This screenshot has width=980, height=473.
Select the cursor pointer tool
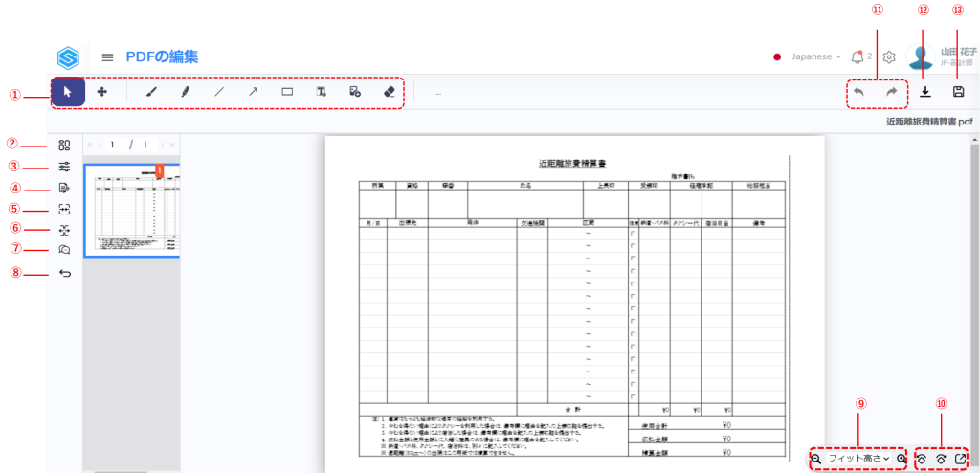tap(67, 92)
